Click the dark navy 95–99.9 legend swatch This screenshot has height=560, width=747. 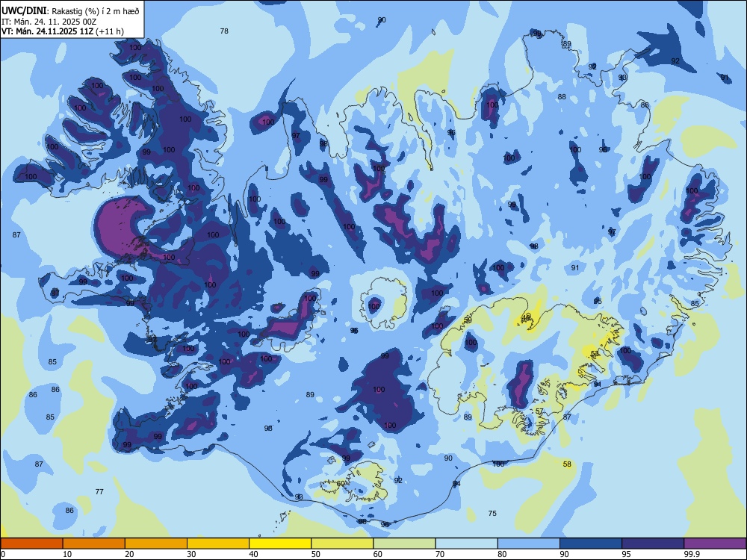coord(653,544)
